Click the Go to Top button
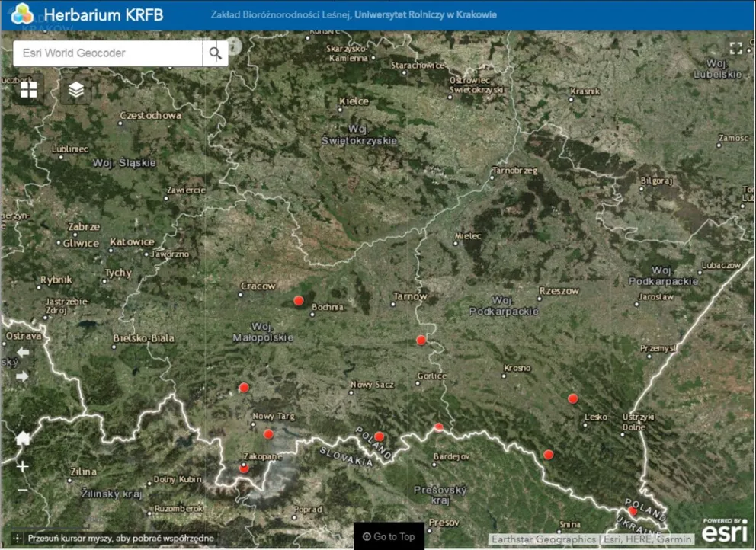 (x=389, y=536)
